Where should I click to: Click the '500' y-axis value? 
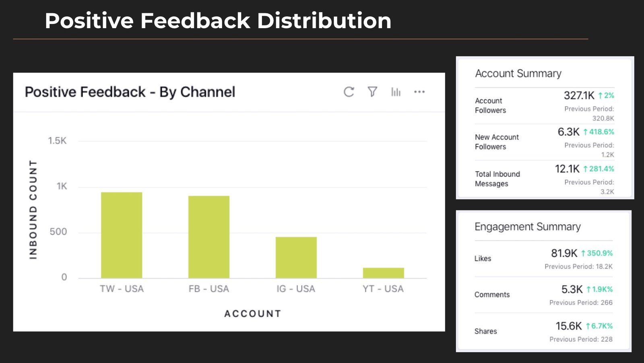pos(58,232)
